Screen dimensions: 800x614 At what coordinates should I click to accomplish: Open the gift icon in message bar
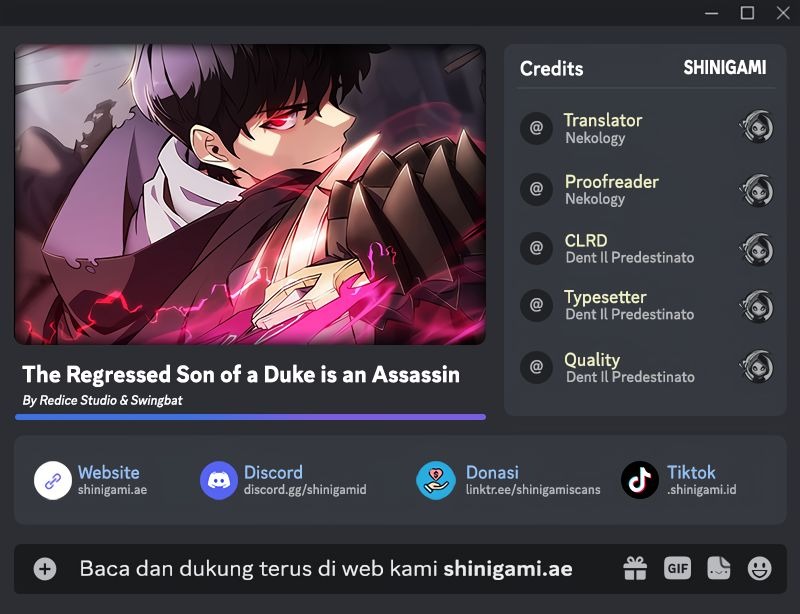click(x=635, y=568)
